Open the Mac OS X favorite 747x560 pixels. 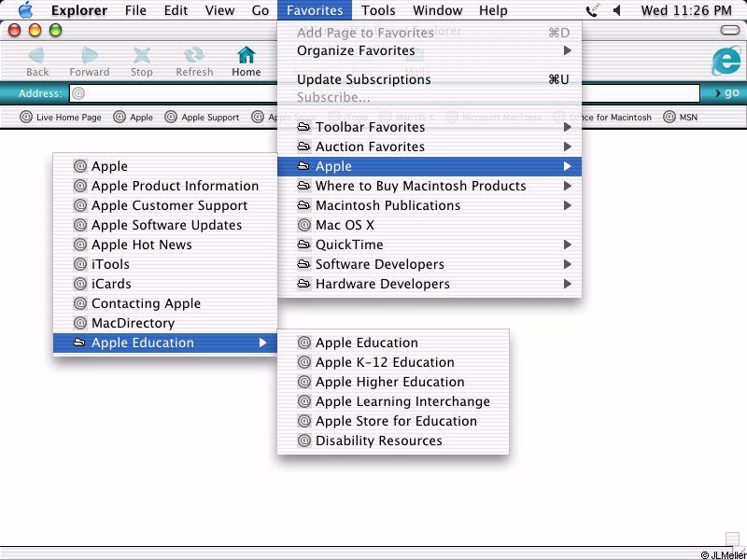click(430, 225)
